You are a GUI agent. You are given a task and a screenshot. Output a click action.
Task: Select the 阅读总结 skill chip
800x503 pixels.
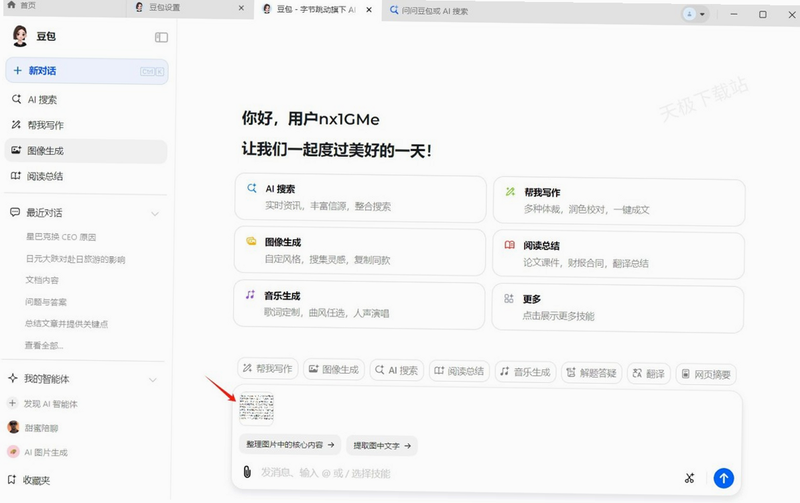[460, 371]
